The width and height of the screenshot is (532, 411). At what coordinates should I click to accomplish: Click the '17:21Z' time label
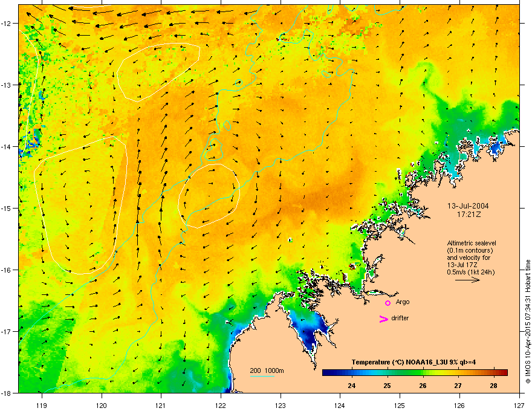pyautogui.click(x=469, y=215)
